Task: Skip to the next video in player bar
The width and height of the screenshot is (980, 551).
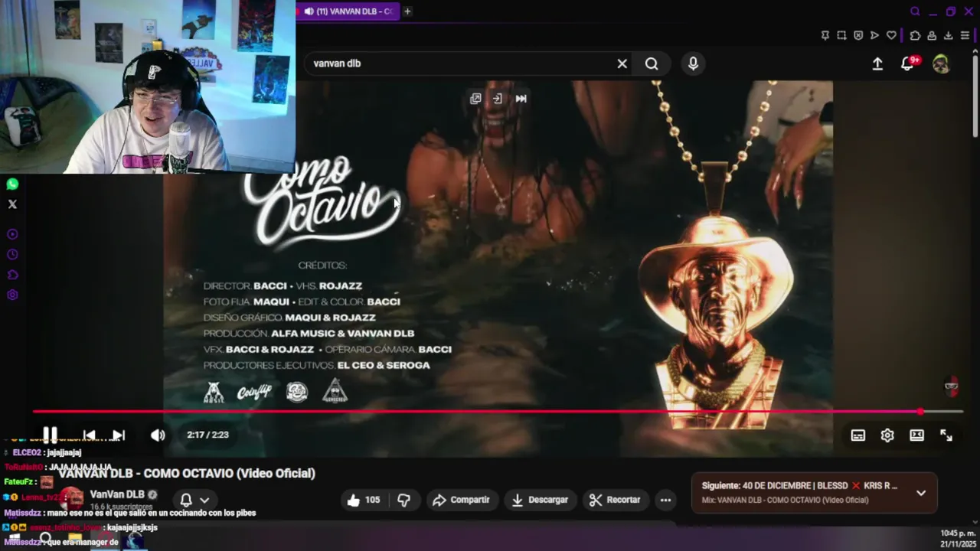Action: pos(119,435)
